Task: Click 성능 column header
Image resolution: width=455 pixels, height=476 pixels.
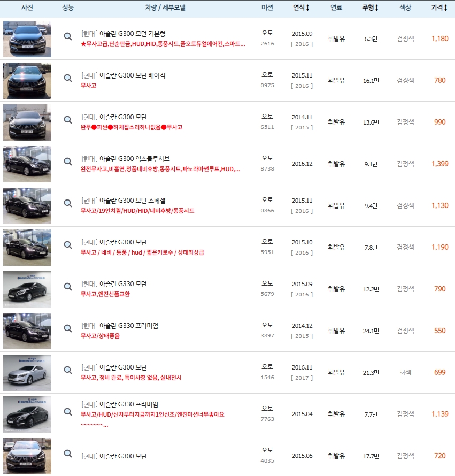Action: pyautogui.click(x=68, y=7)
